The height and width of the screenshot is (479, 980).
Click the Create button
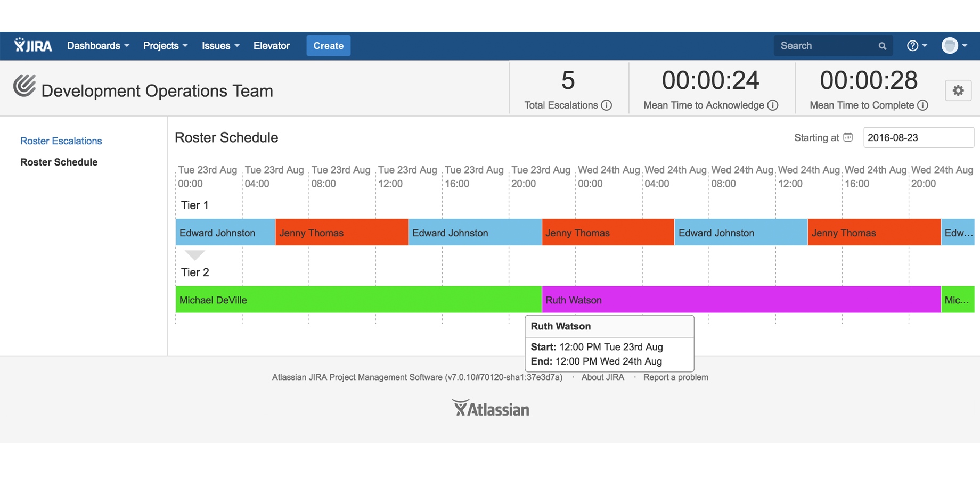(329, 46)
